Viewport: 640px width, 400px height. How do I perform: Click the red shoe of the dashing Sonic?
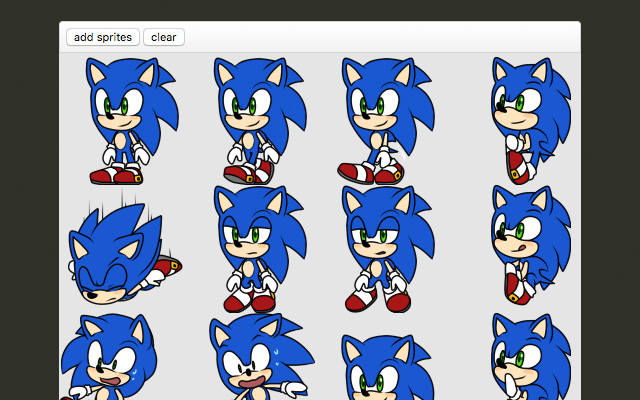click(x=168, y=266)
